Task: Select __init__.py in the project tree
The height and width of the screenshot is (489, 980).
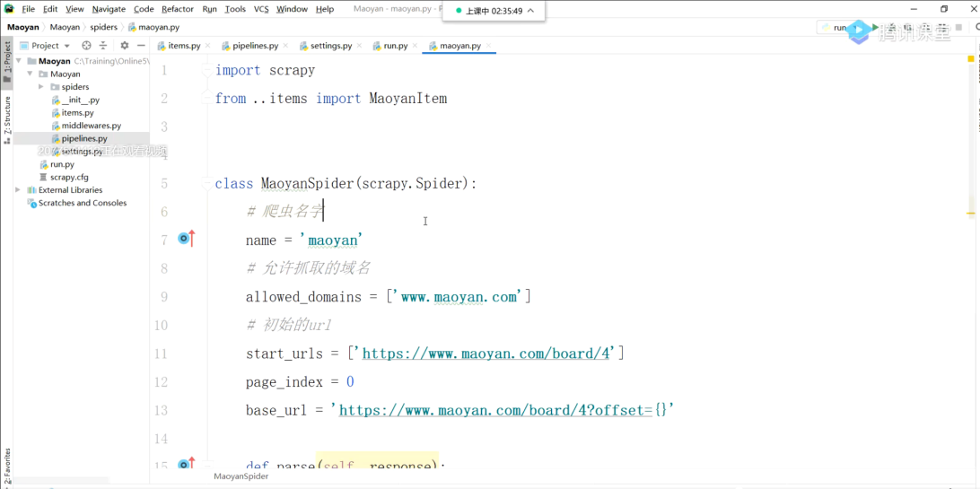Action: [75, 100]
